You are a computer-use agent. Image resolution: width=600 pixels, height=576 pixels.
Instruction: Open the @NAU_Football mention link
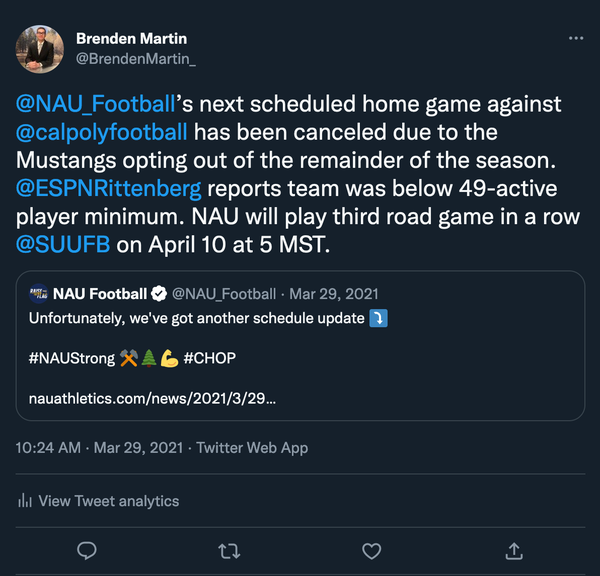96,103
